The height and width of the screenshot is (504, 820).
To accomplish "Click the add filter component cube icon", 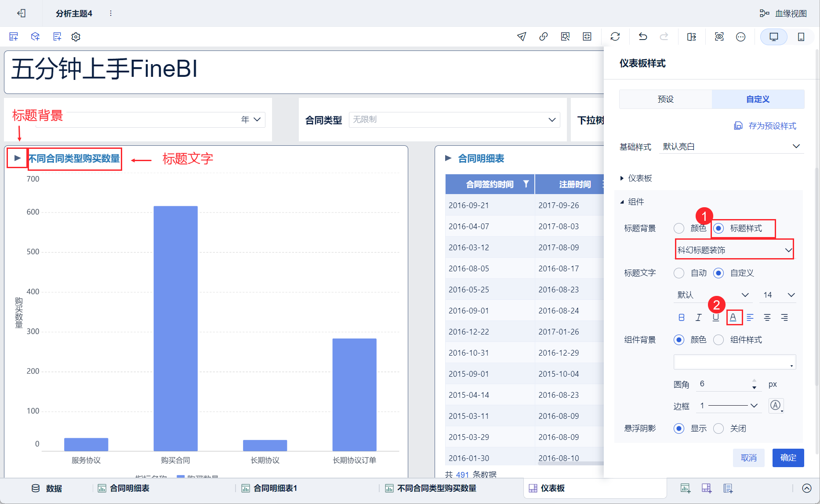I will tap(35, 36).
